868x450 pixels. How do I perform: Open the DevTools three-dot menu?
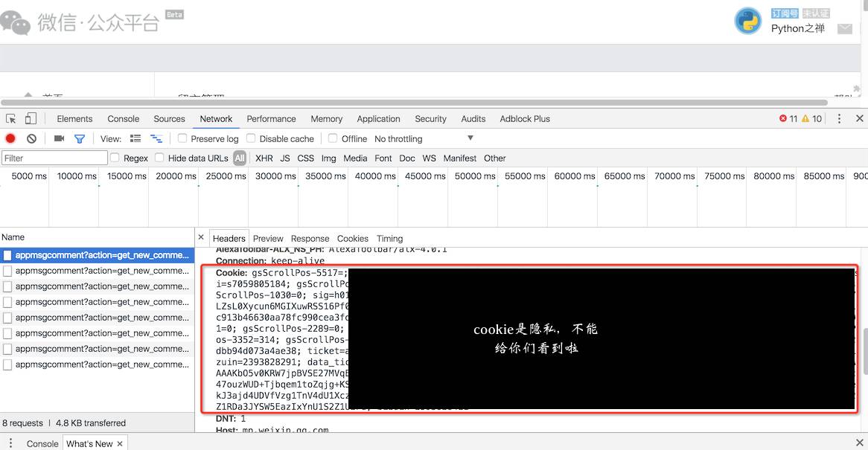[839, 119]
